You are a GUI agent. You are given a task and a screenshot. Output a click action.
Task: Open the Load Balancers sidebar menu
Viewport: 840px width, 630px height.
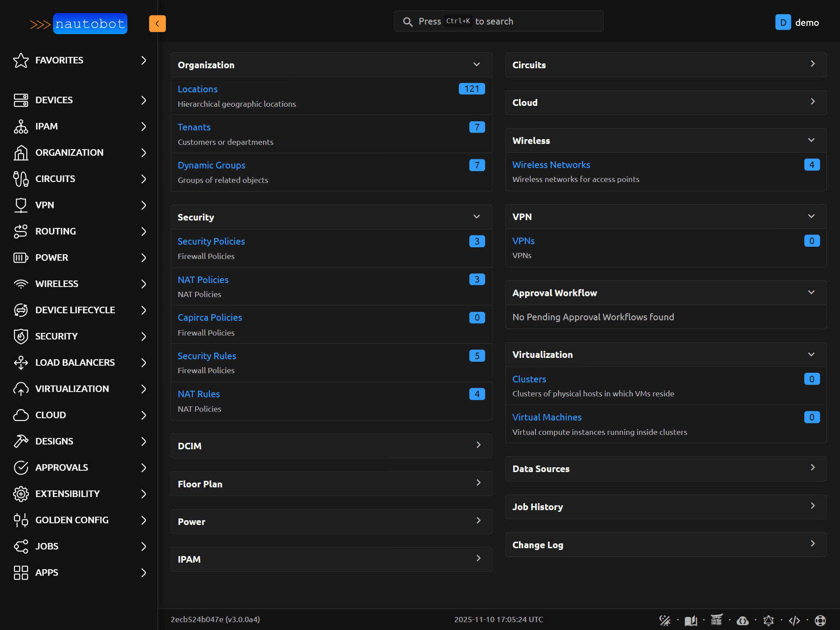pyautogui.click(x=75, y=362)
